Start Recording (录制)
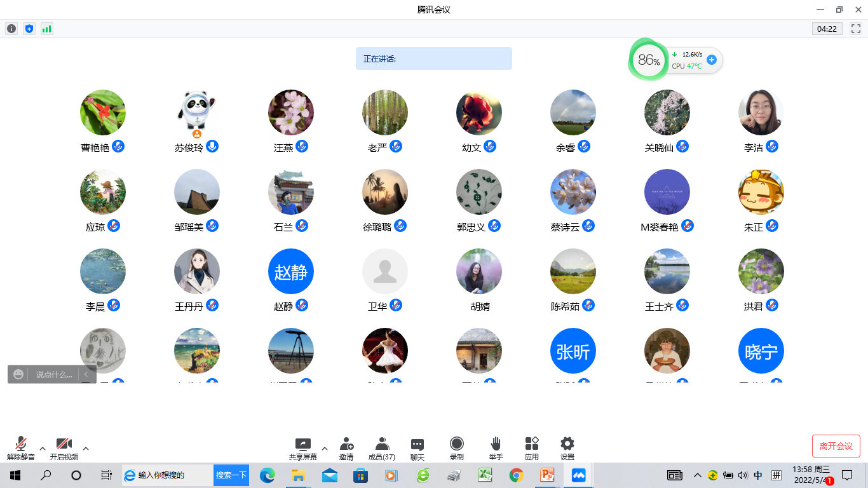Screen dimensions: 868x488 click(456, 448)
